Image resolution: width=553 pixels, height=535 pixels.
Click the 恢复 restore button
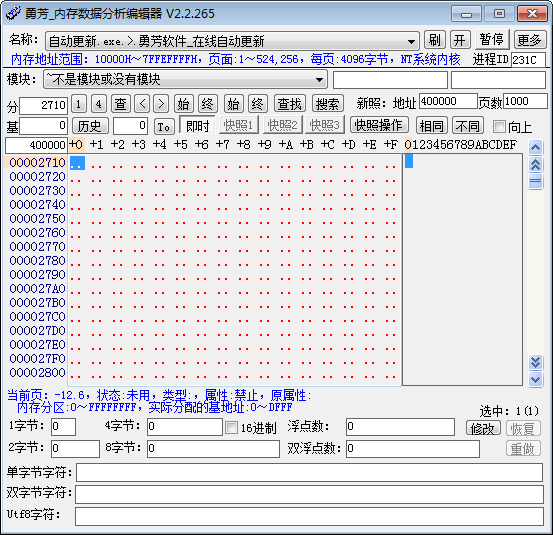pos(523,428)
